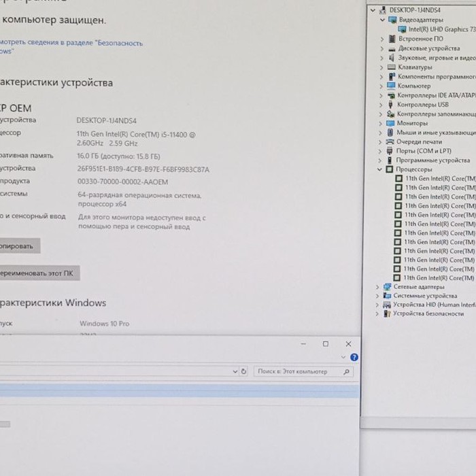The image size is (476, 476).
Task: Click the Системные устройства folder icon
Action: (x=387, y=296)
